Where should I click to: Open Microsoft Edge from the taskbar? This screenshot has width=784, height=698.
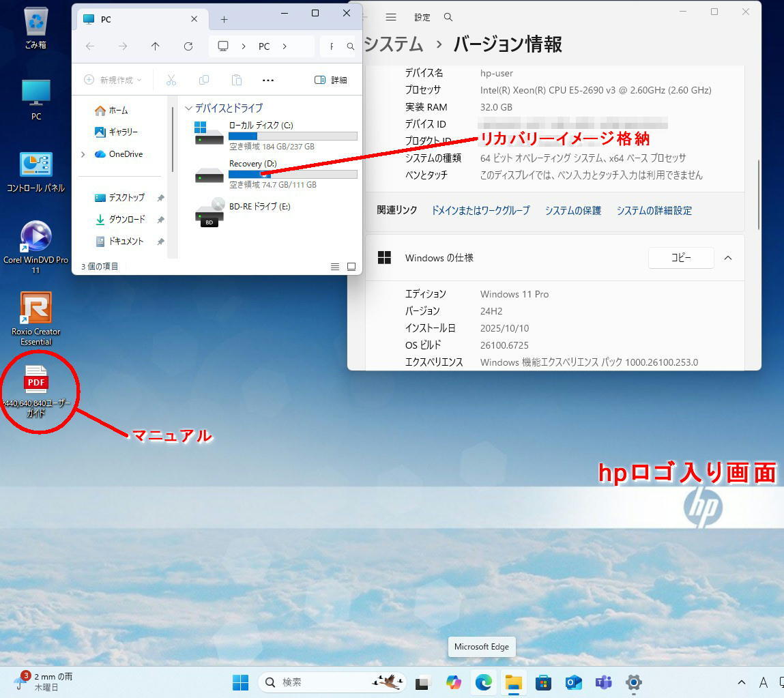[484, 682]
